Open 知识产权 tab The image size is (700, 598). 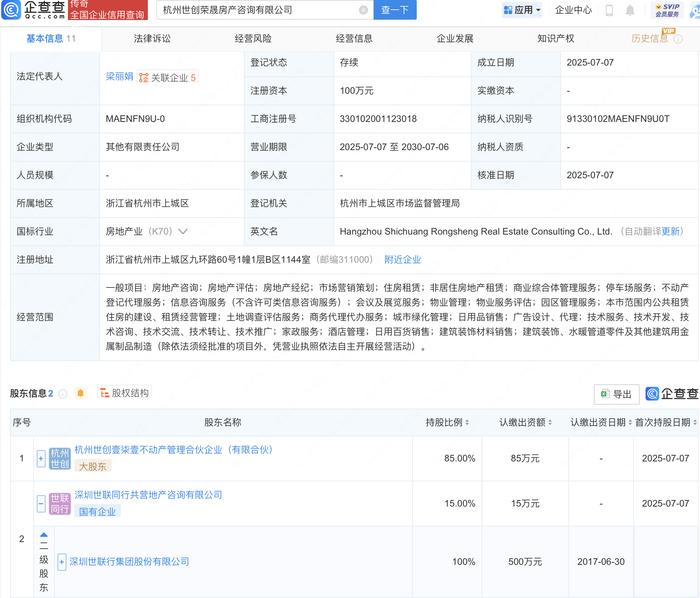click(556, 39)
